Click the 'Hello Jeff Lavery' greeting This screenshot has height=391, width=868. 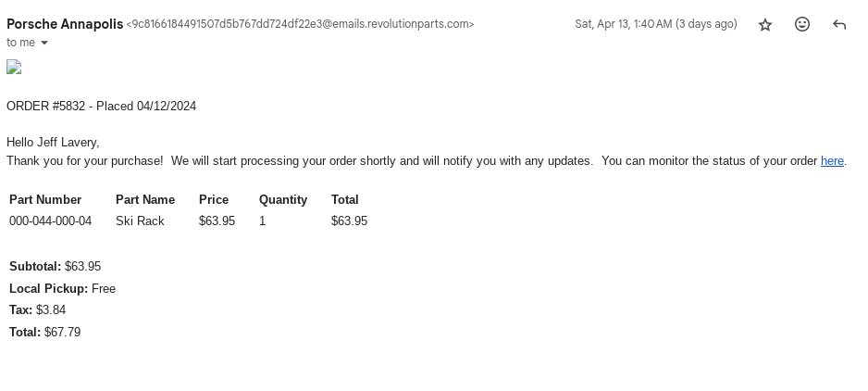pyautogui.click(x=53, y=143)
